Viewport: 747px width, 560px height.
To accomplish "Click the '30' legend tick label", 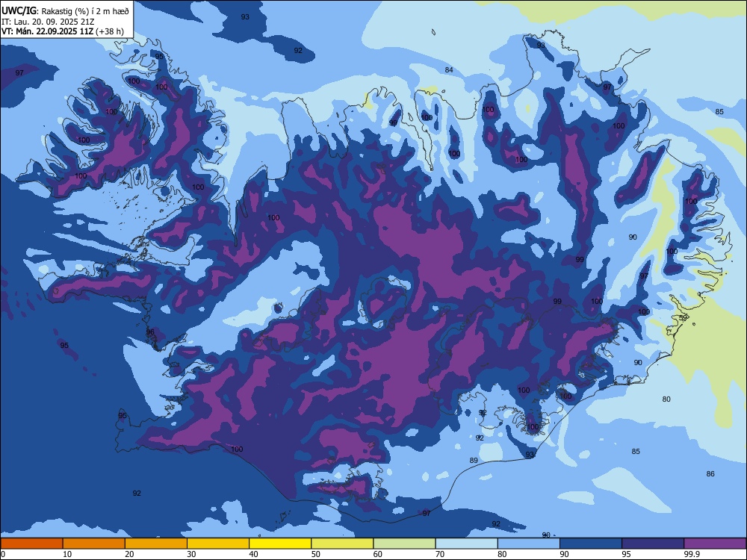I will [x=191, y=554].
